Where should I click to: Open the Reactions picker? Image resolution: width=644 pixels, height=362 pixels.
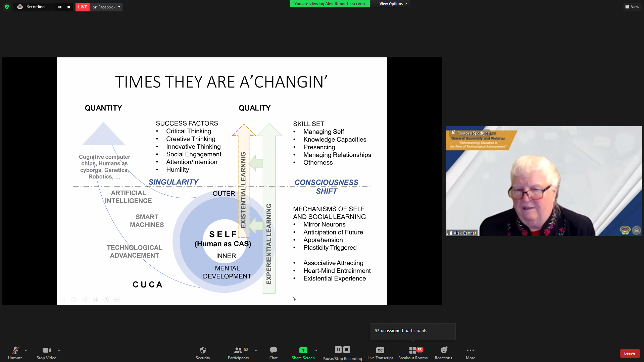point(443,353)
